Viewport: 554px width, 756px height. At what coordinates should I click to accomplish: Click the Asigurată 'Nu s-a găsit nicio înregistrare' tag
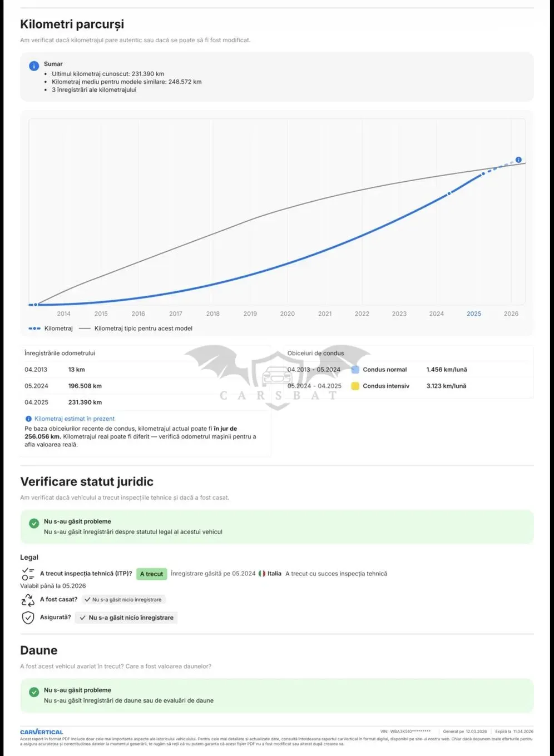pos(126,618)
